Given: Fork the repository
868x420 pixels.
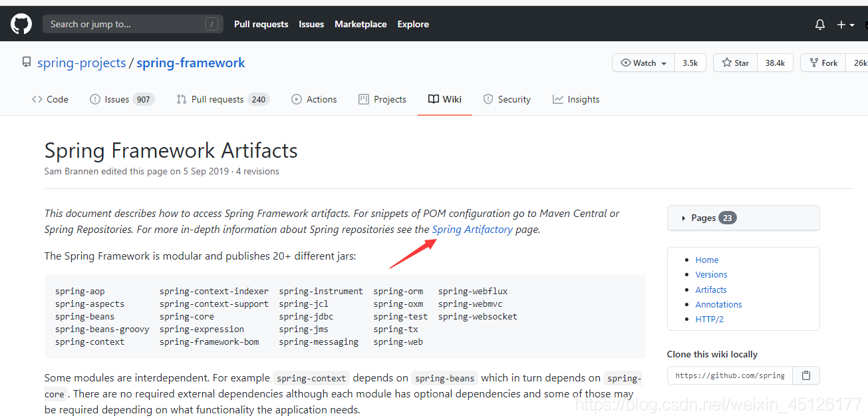Looking at the screenshot, I should (x=823, y=63).
